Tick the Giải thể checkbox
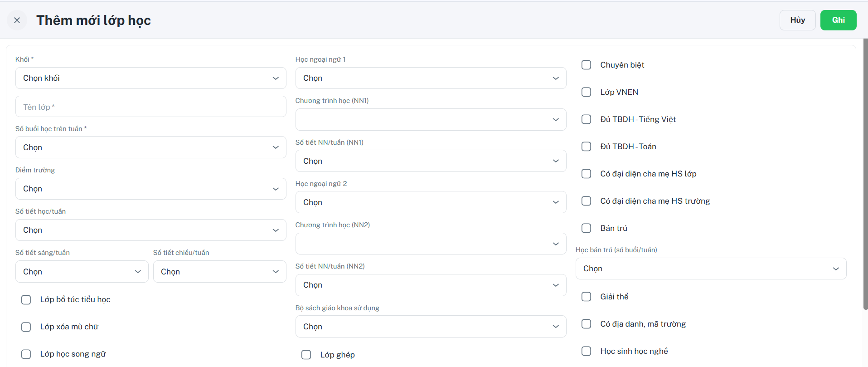868x367 pixels. click(x=587, y=297)
